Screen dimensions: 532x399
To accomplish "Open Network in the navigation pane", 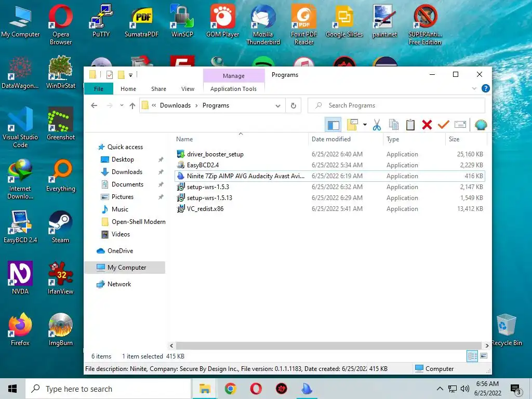I will (119, 284).
